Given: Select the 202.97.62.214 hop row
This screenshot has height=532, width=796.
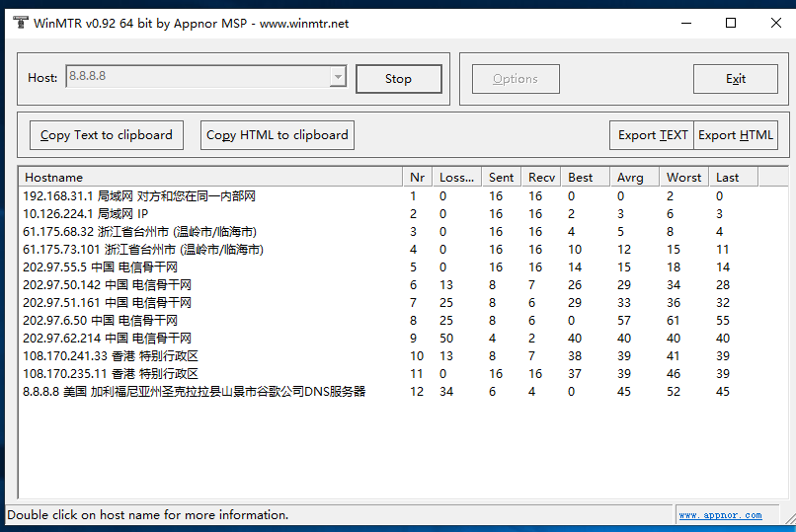Looking at the screenshot, I should (x=390, y=339).
